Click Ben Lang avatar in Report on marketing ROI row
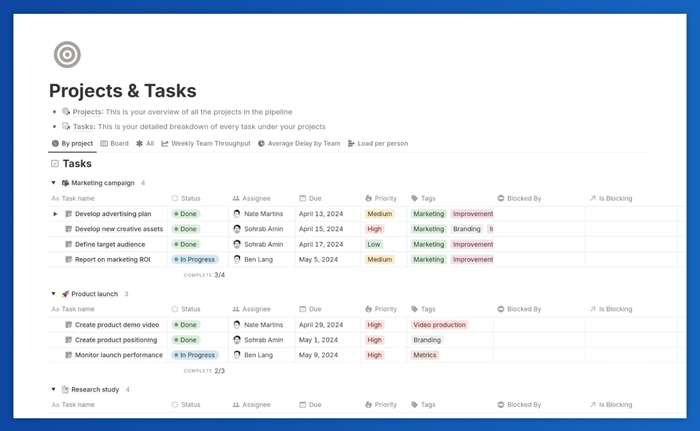Image resolution: width=700 pixels, height=431 pixels. click(x=237, y=259)
